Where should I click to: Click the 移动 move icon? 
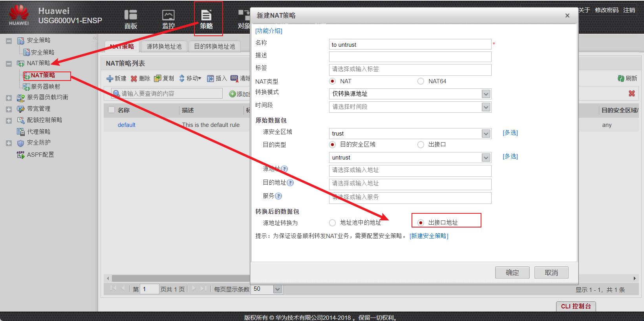click(182, 79)
